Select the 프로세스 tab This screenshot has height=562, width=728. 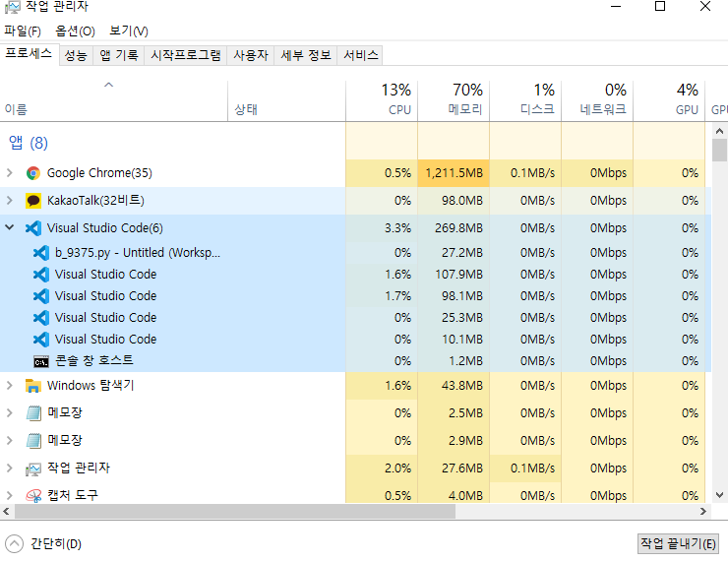point(29,54)
